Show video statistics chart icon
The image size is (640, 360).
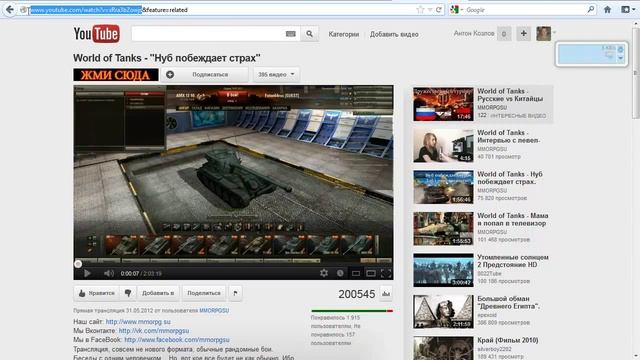tap(386, 293)
